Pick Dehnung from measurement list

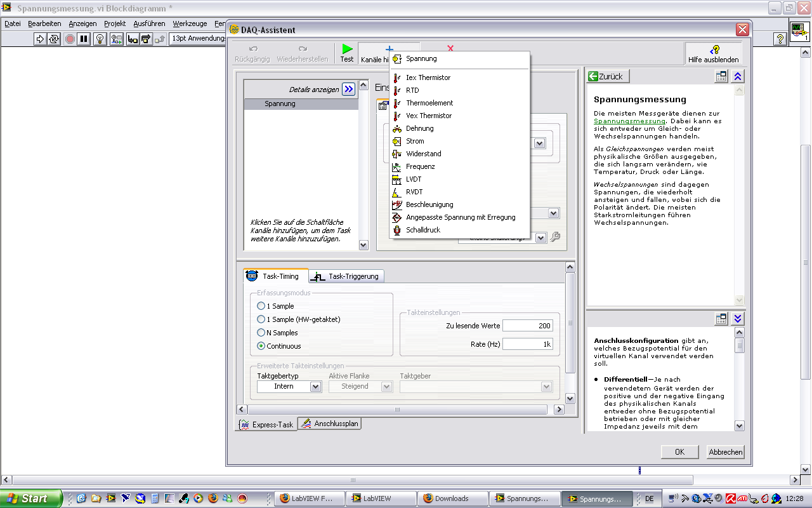[459, 128]
